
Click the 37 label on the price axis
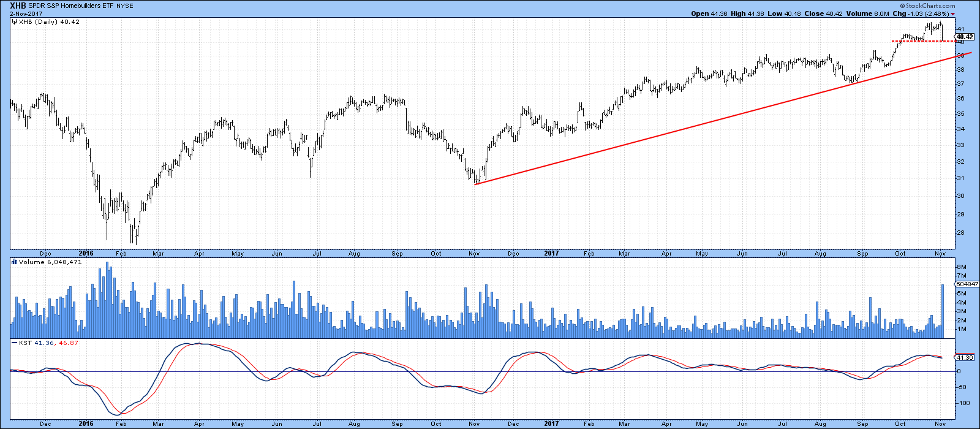[x=960, y=84]
